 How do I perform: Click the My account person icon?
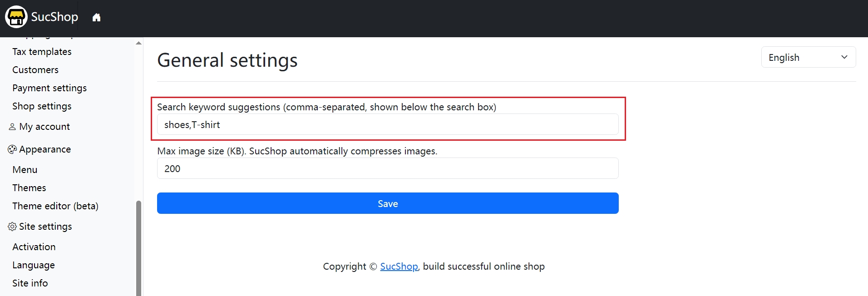click(x=12, y=127)
